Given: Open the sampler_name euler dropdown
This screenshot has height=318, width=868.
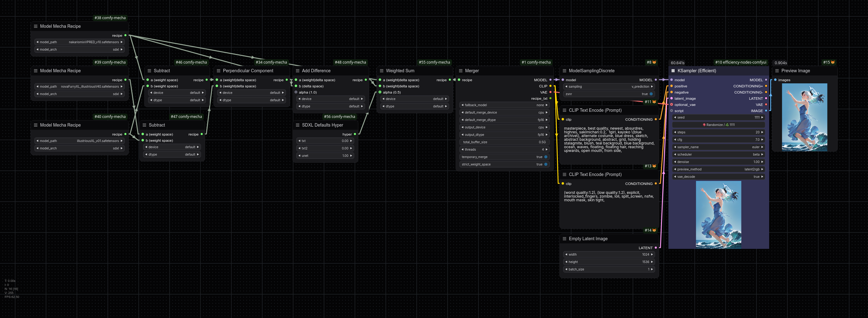Looking at the screenshot, I should tap(718, 147).
